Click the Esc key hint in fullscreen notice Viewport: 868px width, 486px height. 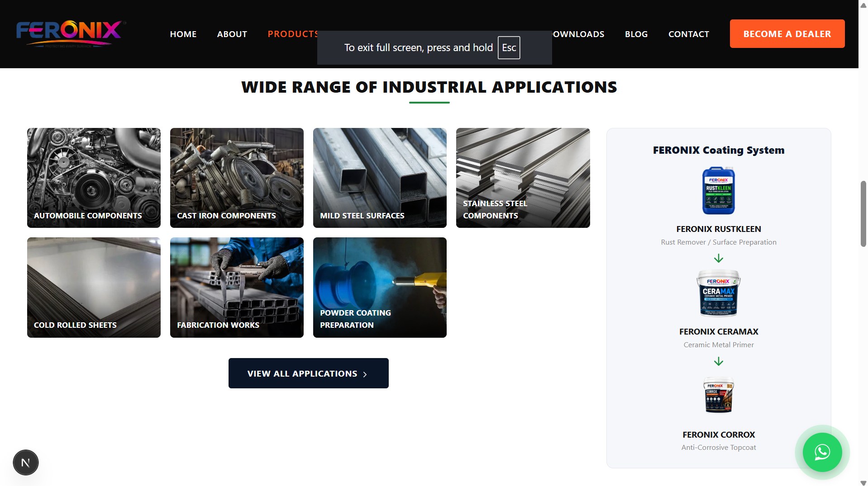pyautogui.click(x=509, y=47)
